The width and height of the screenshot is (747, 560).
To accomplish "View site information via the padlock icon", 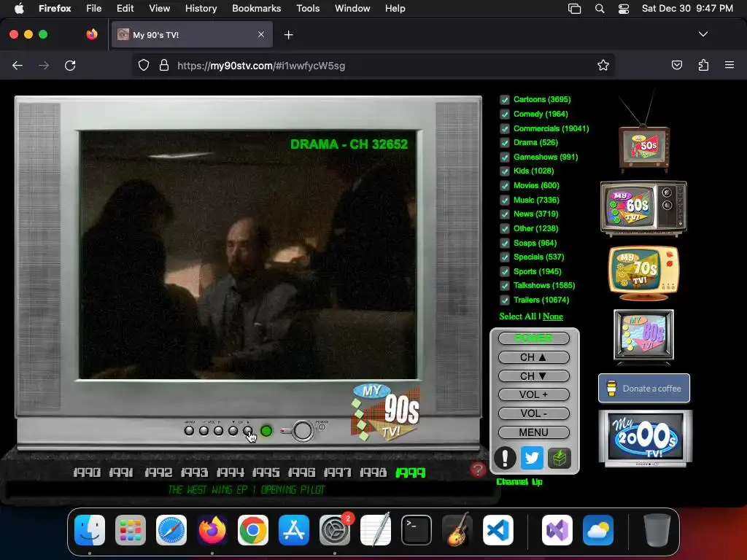I will click(x=164, y=65).
